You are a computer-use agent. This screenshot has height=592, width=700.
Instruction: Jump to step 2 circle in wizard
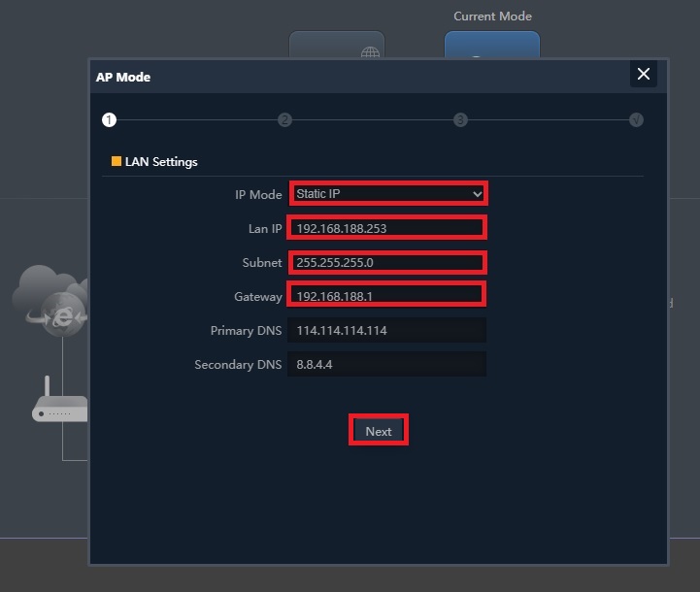click(x=284, y=120)
